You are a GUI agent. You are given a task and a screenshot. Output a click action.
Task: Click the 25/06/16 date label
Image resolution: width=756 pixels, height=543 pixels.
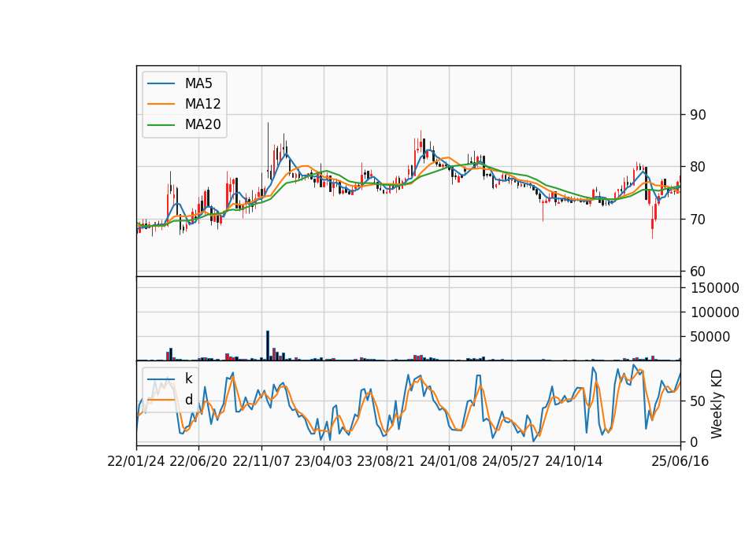tap(680, 462)
